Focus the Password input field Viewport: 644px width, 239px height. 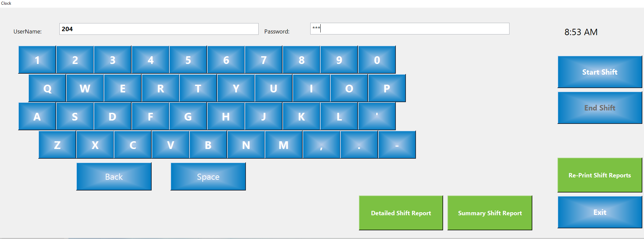tap(410, 29)
